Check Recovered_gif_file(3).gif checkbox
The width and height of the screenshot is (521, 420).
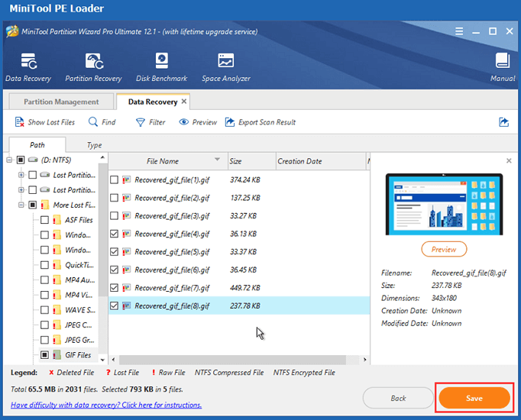click(x=114, y=216)
